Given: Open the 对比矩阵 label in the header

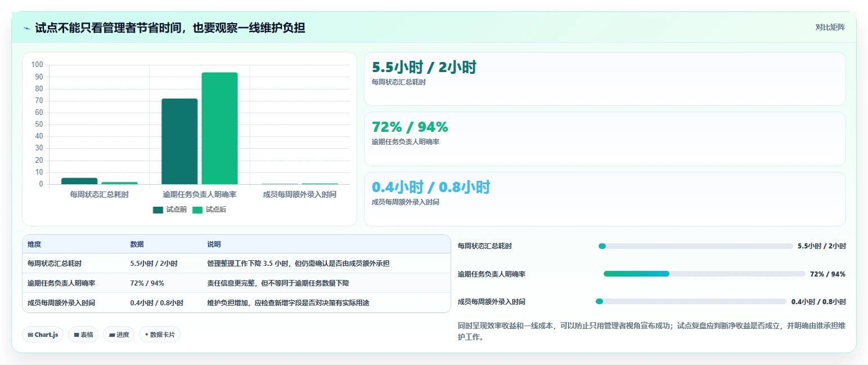Looking at the screenshot, I should pos(830,27).
